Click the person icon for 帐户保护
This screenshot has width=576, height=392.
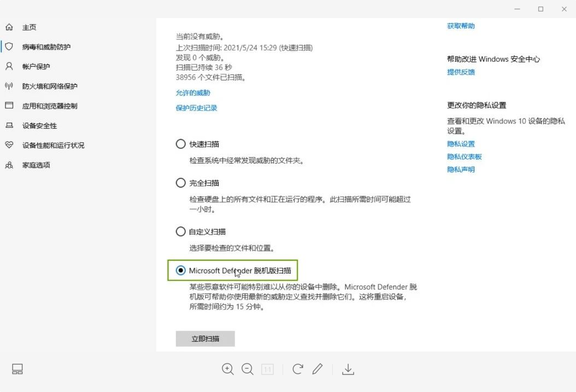pos(9,67)
